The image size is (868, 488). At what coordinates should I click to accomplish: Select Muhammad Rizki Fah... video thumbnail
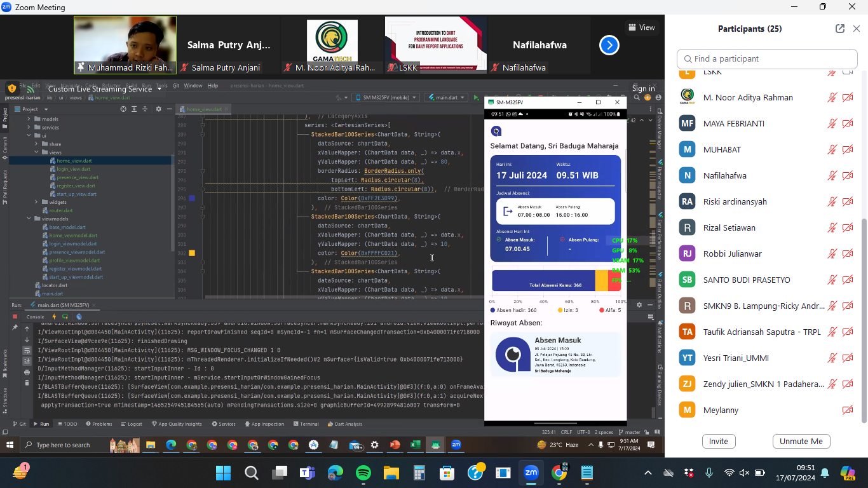125,45
